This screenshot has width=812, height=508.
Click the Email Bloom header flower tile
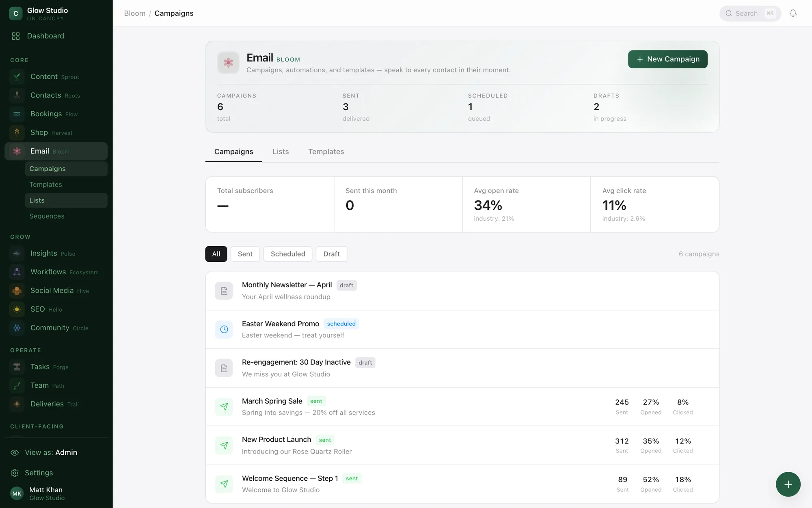pos(228,63)
